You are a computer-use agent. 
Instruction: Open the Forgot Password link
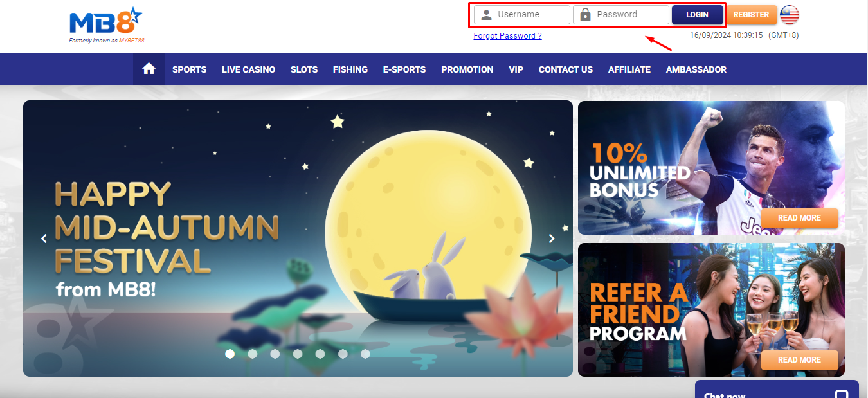507,35
